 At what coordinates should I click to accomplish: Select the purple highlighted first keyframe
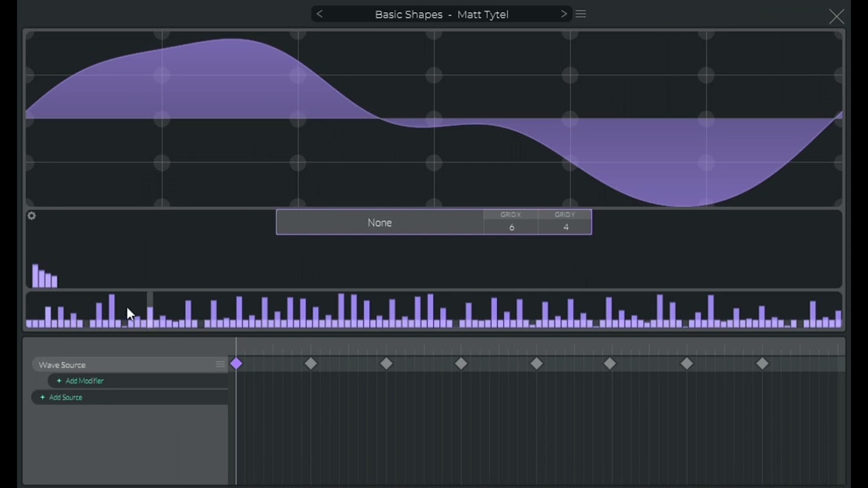236,364
